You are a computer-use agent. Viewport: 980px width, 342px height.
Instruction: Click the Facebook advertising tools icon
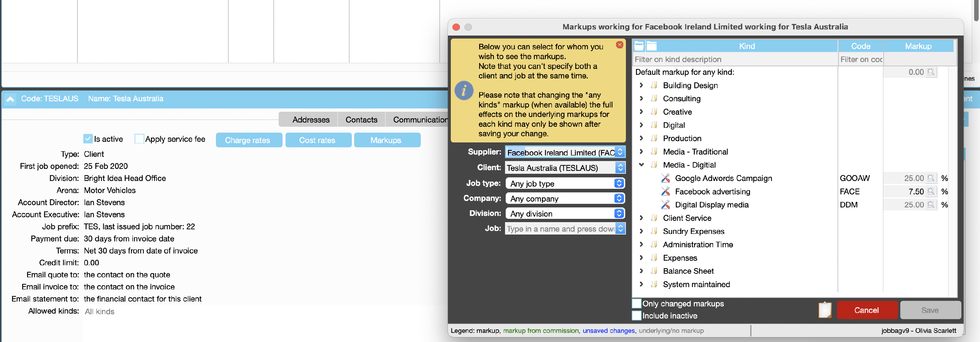coord(665,191)
